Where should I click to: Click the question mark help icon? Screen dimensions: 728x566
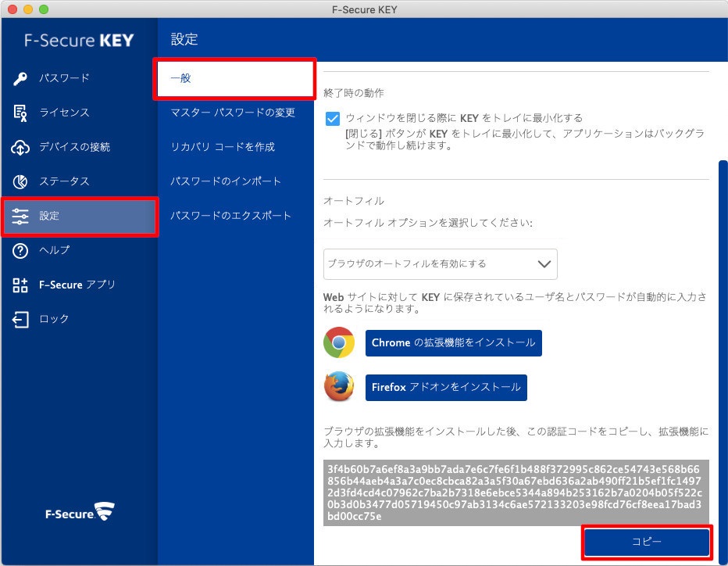point(21,250)
